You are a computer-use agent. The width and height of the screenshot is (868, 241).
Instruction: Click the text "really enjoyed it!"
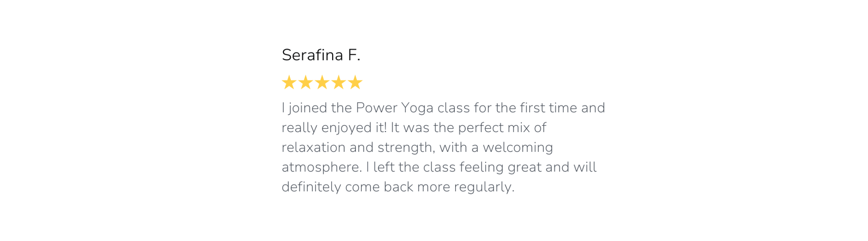(334, 128)
